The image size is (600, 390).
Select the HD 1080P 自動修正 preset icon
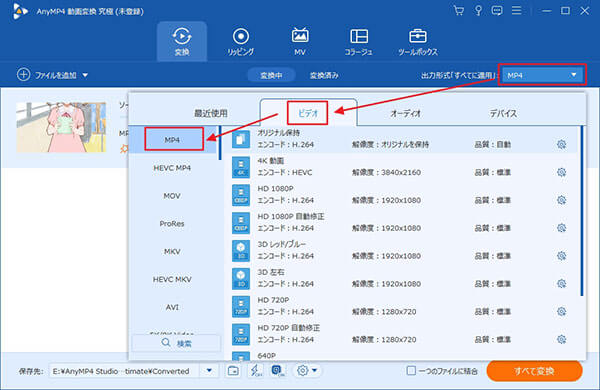point(241,223)
